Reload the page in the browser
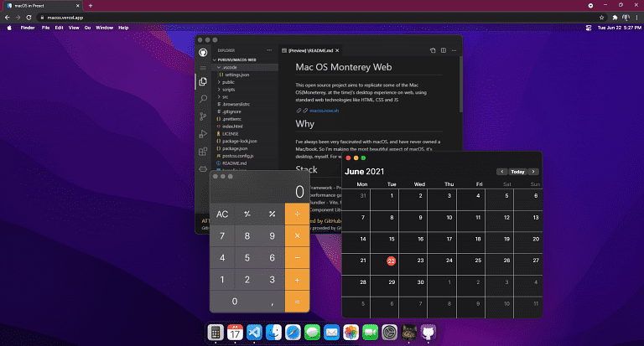644x346 pixels. click(x=29, y=18)
